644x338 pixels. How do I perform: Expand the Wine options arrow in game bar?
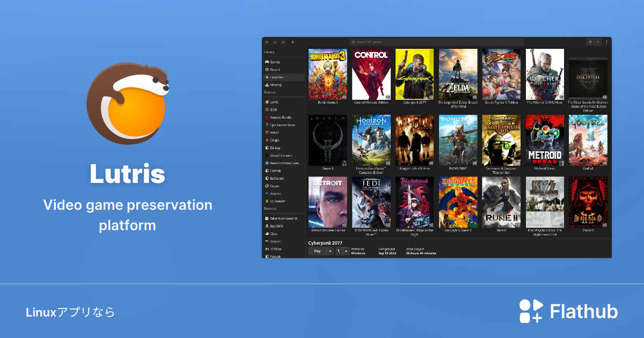[346, 251]
